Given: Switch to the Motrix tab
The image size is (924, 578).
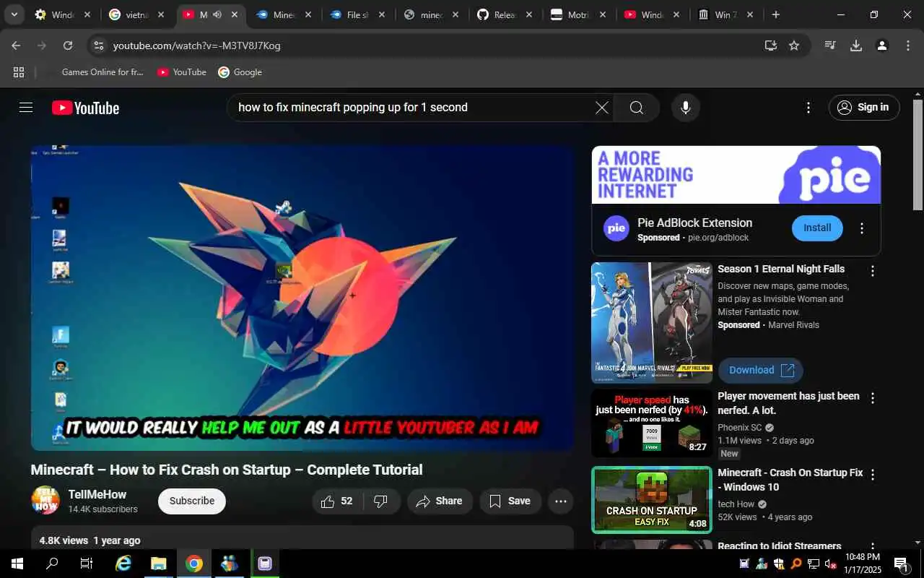Looking at the screenshot, I should pos(577,14).
